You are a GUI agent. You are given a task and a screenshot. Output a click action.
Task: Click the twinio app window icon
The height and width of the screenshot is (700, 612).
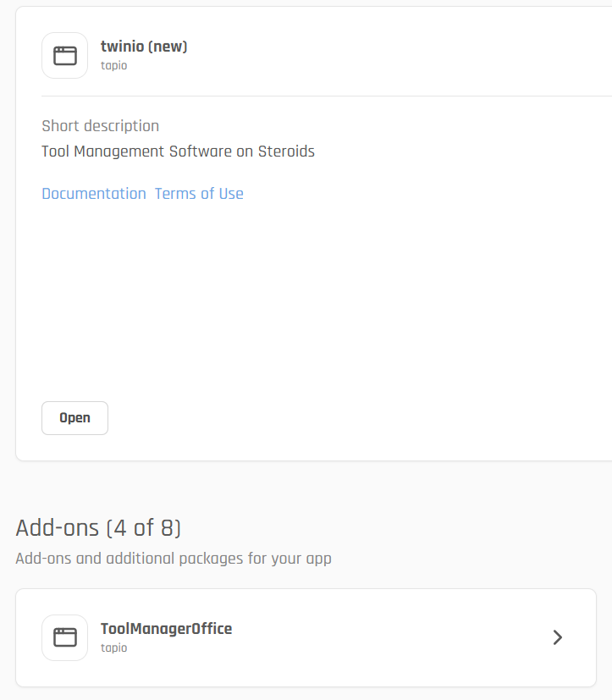coord(64,56)
